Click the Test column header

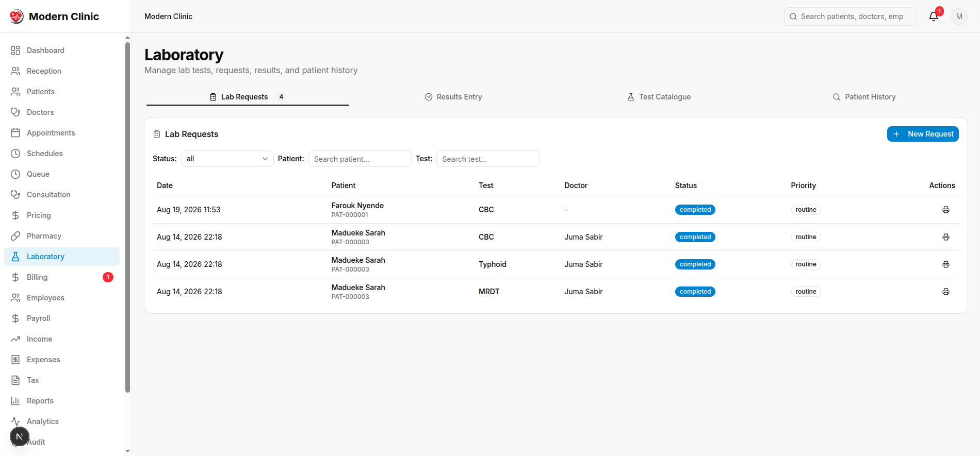point(486,185)
